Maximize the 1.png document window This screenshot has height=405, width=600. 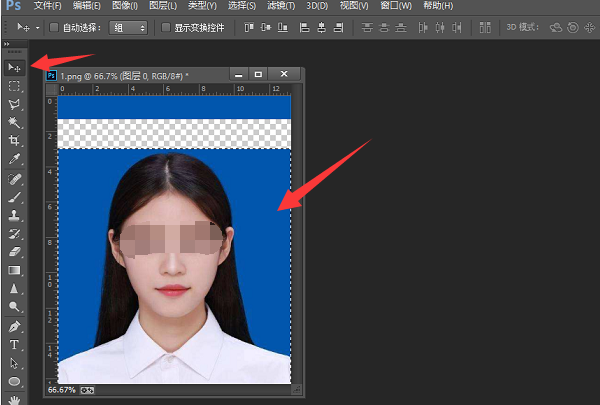tap(259, 75)
